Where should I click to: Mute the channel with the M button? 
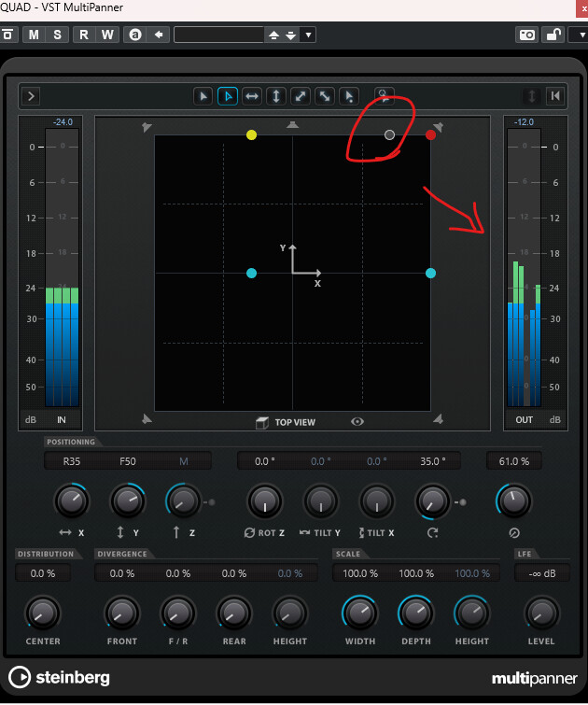click(x=34, y=35)
